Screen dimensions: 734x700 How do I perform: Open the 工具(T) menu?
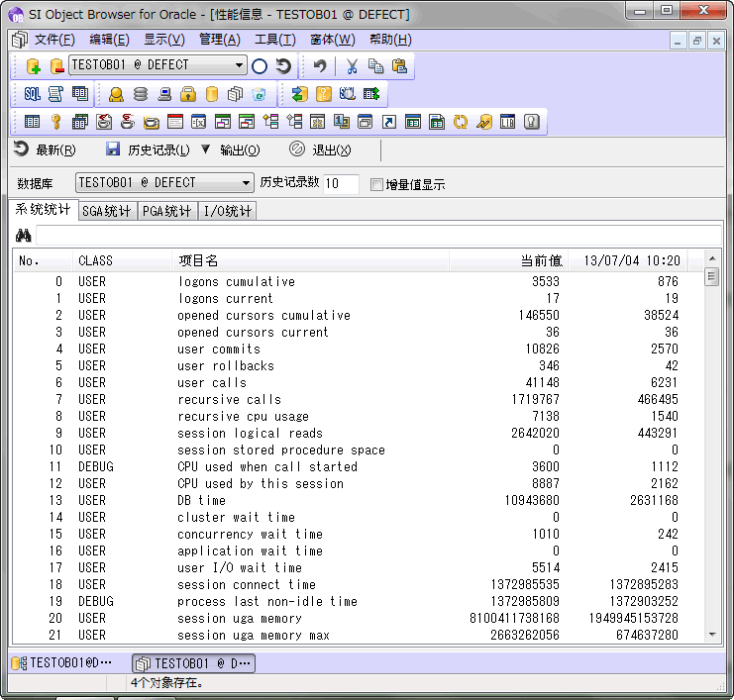coord(274,40)
